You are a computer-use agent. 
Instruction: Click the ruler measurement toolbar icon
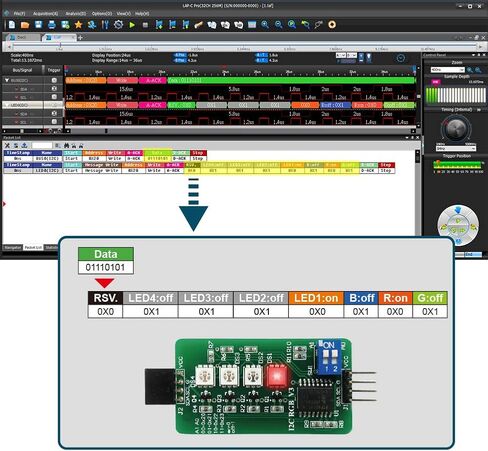point(199,25)
